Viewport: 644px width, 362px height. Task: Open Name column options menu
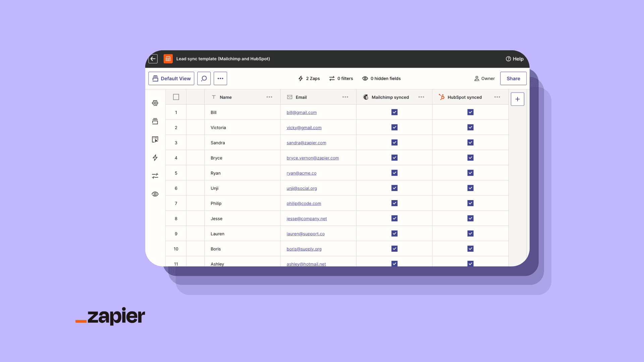(269, 97)
